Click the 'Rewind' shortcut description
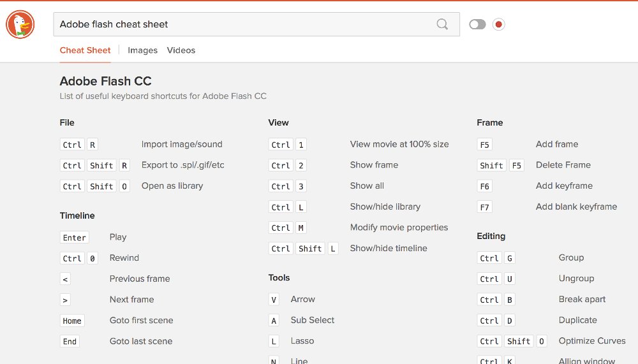Viewport: 638px width, 364px height. [124, 258]
